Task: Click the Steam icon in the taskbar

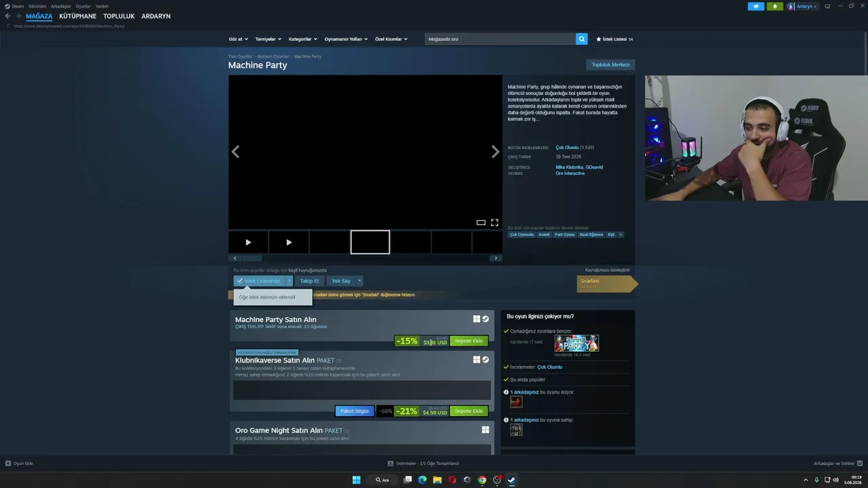Action: (x=512, y=480)
